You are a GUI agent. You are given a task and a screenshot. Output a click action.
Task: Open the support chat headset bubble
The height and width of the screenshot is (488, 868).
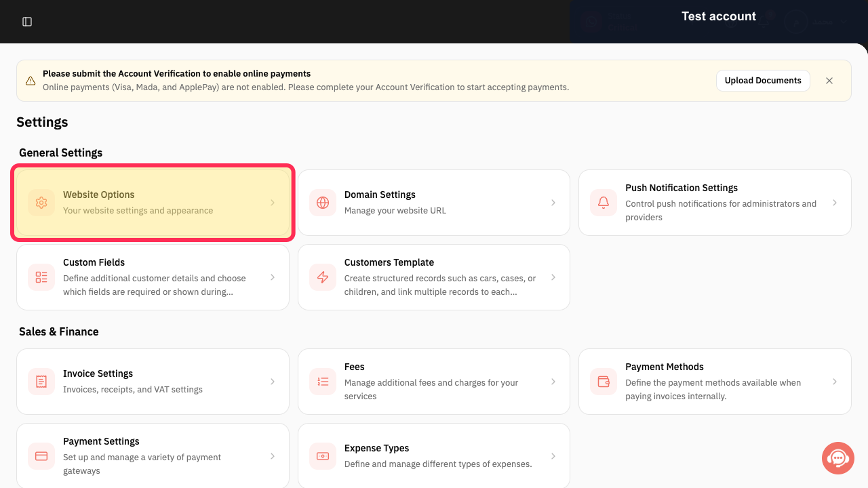click(838, 458)
